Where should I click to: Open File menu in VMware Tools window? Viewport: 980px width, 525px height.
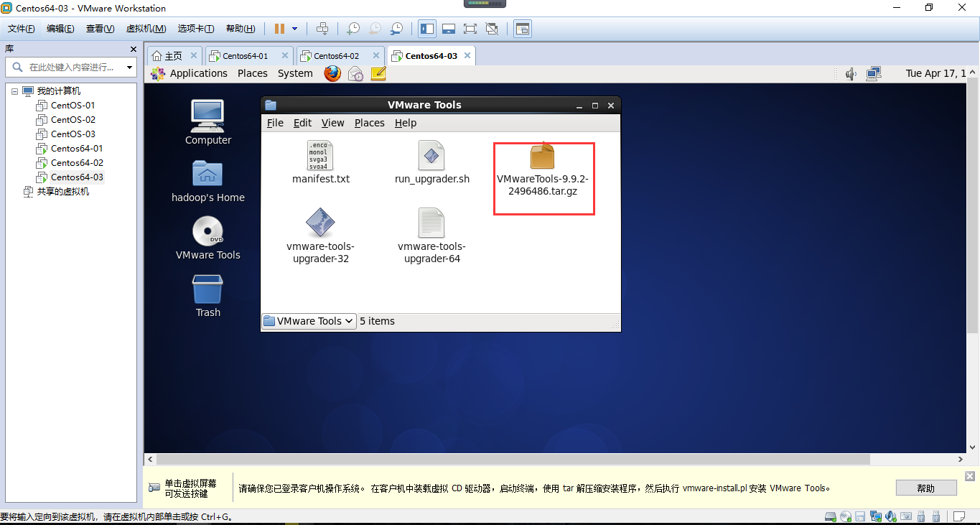tap(275, 123)
